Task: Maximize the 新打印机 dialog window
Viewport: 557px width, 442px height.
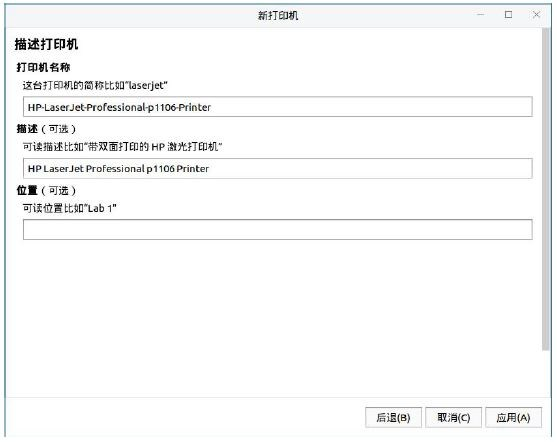Action: pos(508,15)
